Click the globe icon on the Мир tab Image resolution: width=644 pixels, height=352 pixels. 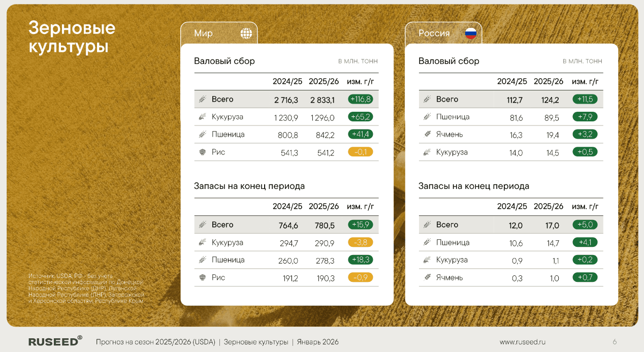point(246,34)
